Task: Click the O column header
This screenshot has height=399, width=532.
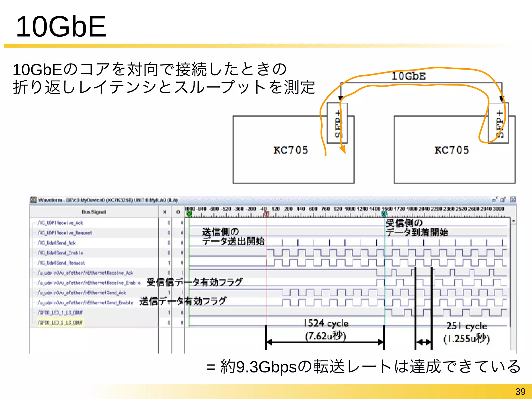Action: pos(178,212)
